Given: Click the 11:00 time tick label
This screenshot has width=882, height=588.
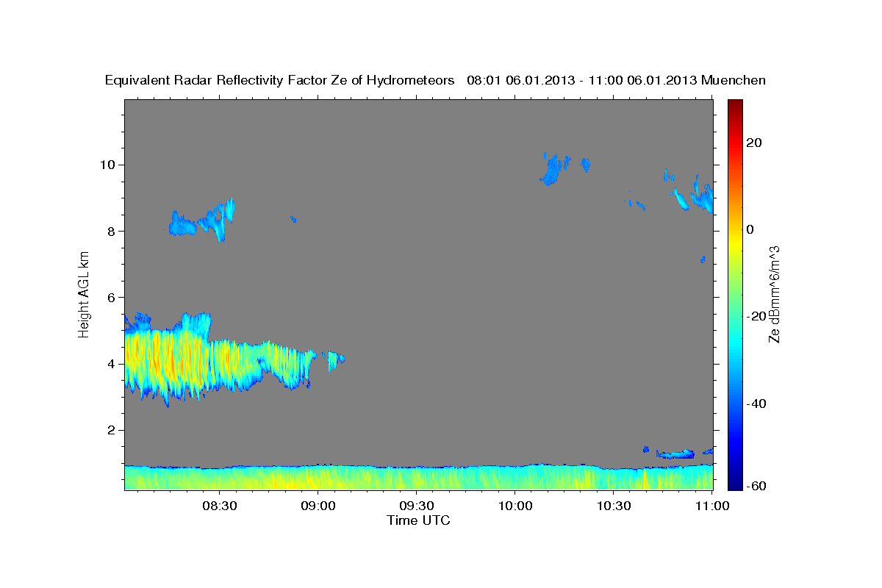Looking at the screenshot, I should pos(711,506).
